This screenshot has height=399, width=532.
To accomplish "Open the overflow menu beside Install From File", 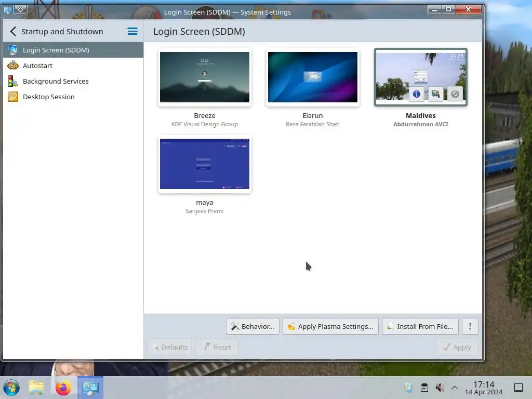I will pyautogui.click(x=470, y=326).
